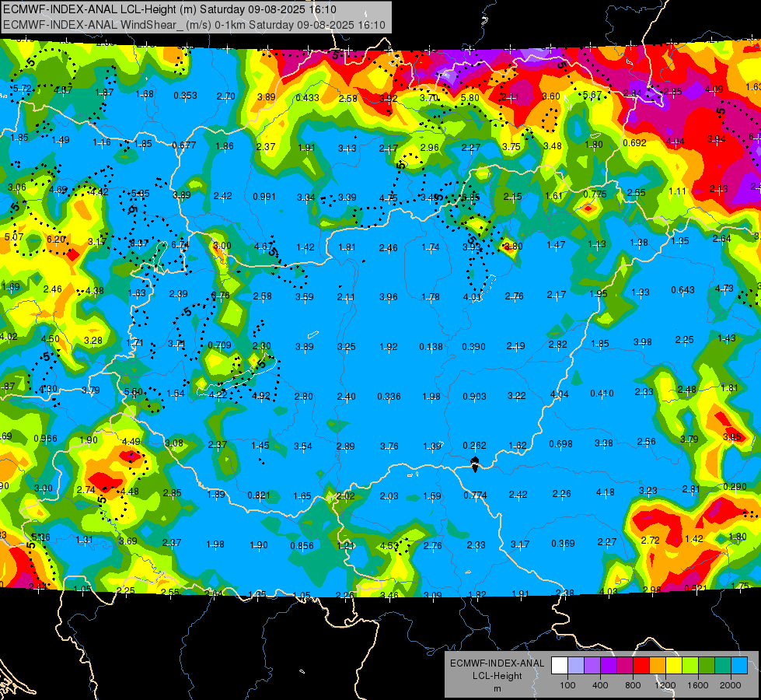
Task: Click the wind shear value 0.692
Action: point(635,143)
